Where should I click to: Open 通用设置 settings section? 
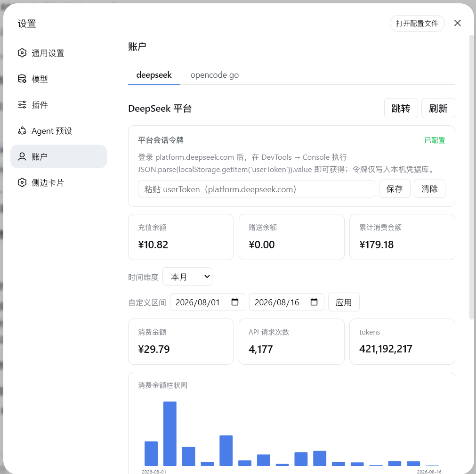click(x=58, y=53)
